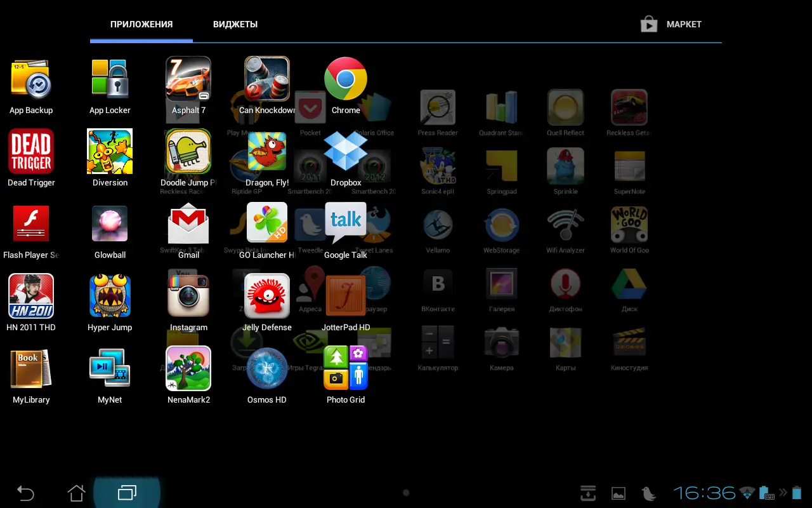Show the recent apps list
The height and width of the screenshot is (508, 812).
[127, 493]
